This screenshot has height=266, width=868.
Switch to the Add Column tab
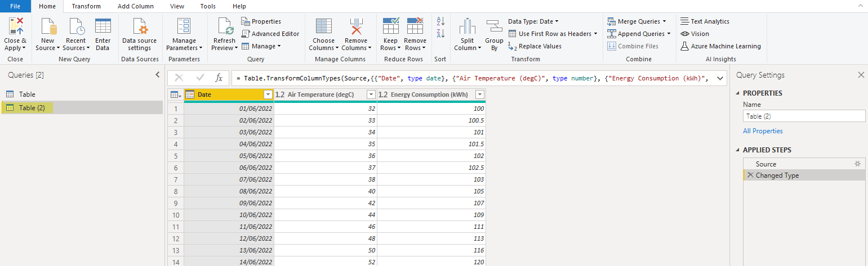[x=135, y=6]
